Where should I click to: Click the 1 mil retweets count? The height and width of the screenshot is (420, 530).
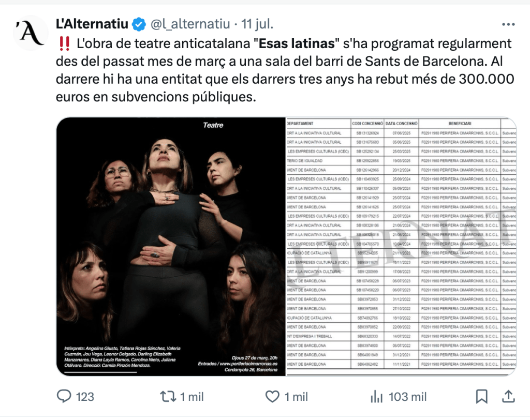tap(192, 397)
